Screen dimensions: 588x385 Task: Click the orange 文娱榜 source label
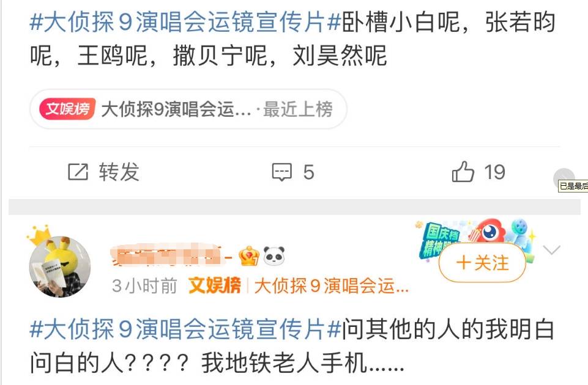(215, 286)
